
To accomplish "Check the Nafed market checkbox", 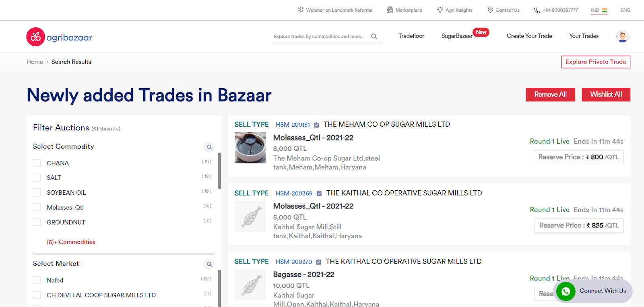I will [37, 280].
